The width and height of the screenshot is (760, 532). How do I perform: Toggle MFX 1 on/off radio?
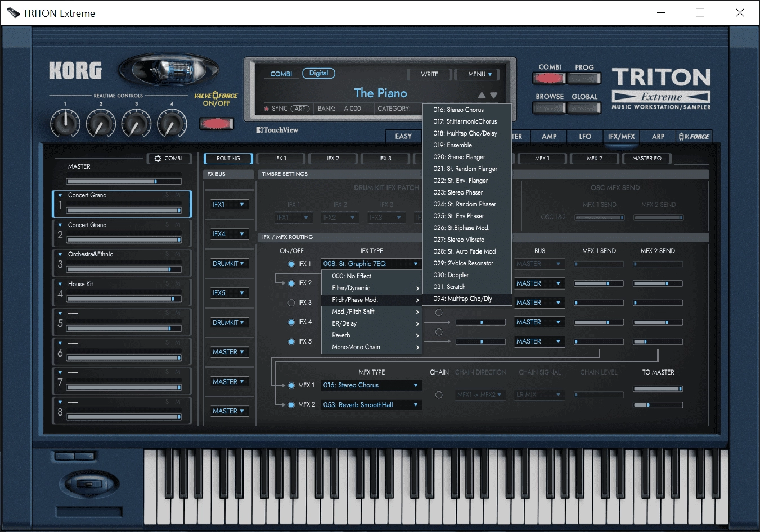(x=291, y=385)
